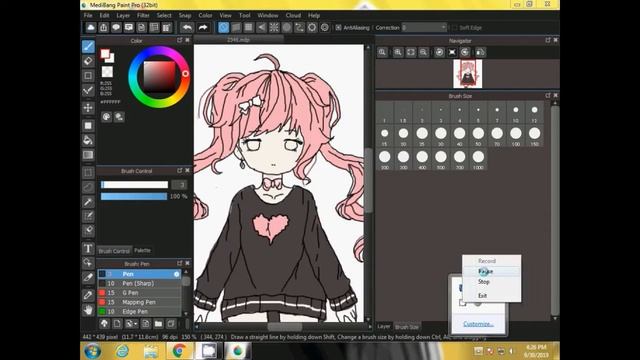The image size is (640, 360).
Task: Select the Mapping Pen brush
Action: (139, 302)
